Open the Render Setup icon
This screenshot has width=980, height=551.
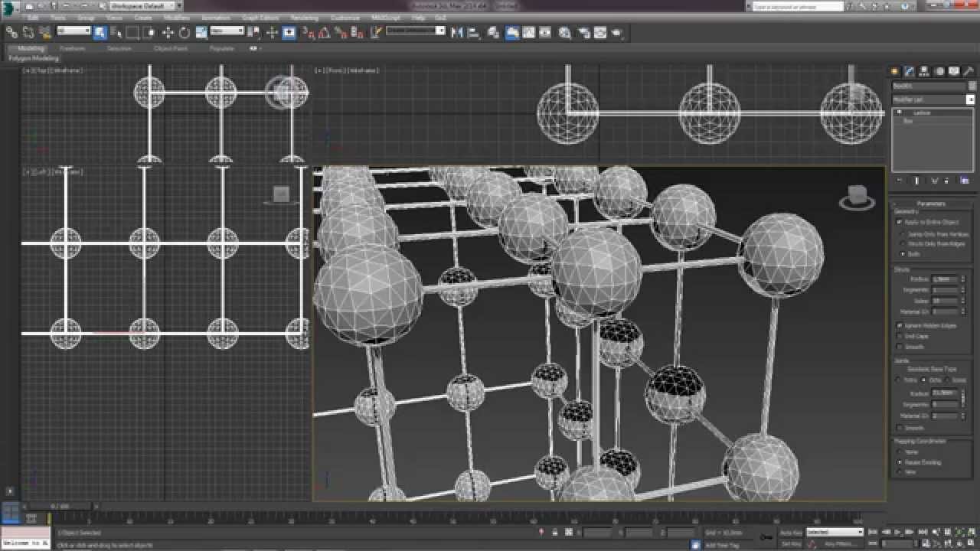[x=585, y=32]
